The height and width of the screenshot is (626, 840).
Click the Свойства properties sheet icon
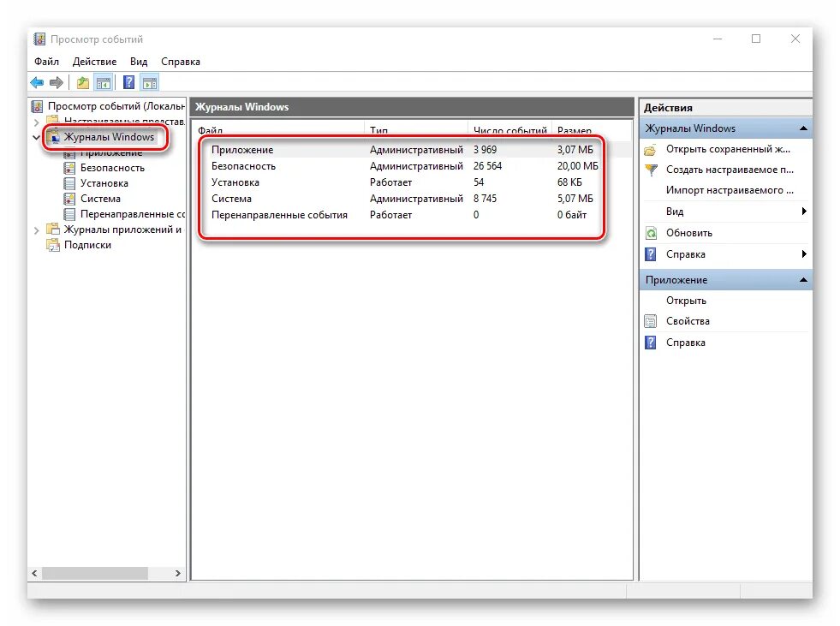(x=651, y=322)
